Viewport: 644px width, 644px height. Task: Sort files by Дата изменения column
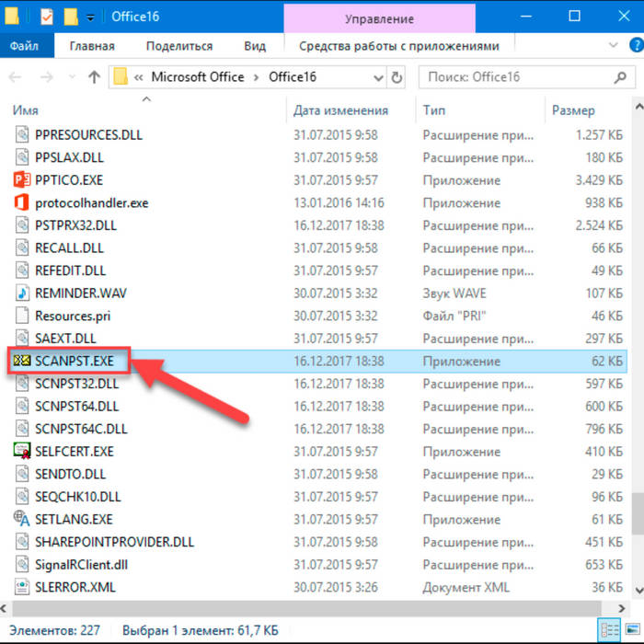(340, 110)
